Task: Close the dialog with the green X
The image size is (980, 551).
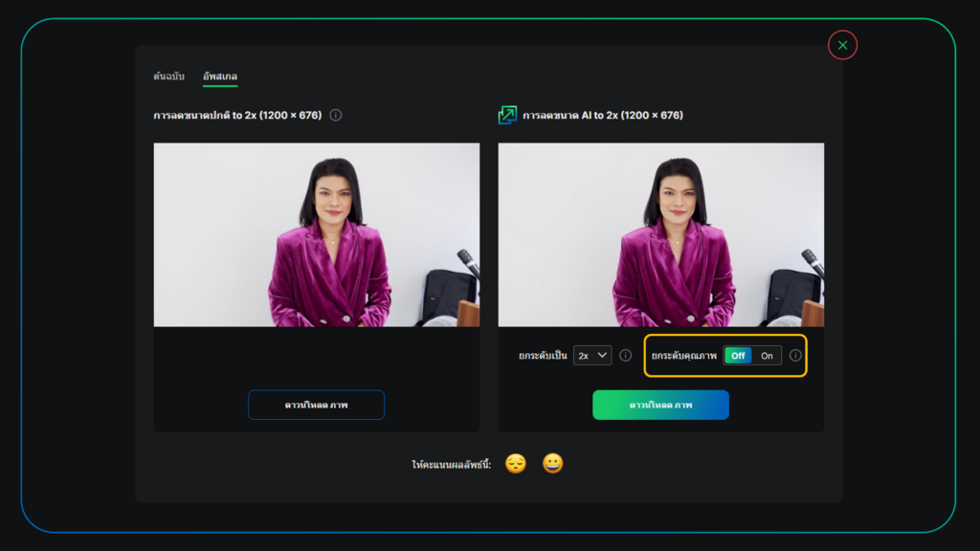Action: (x=842, y=45)
